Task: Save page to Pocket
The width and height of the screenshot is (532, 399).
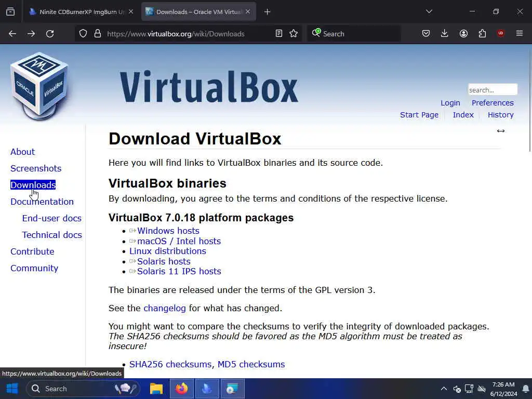Action: pyautogui.click(x=426, y=34)
